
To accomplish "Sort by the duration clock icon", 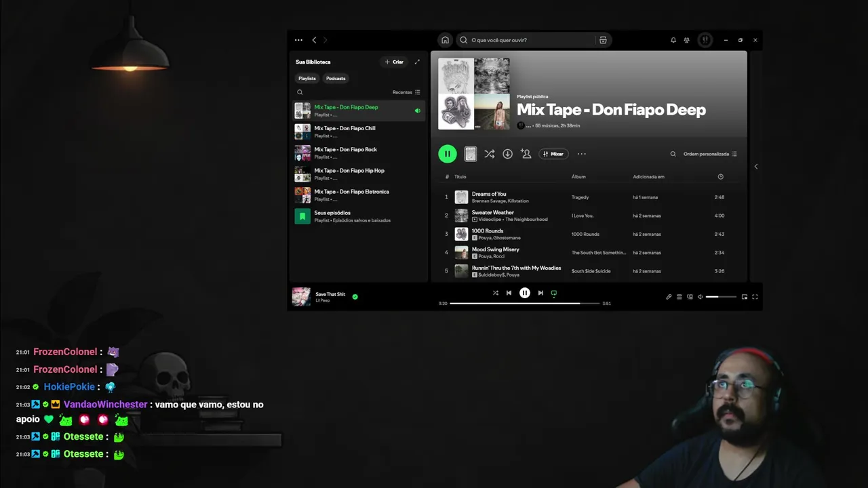I will tap(720, 177).
